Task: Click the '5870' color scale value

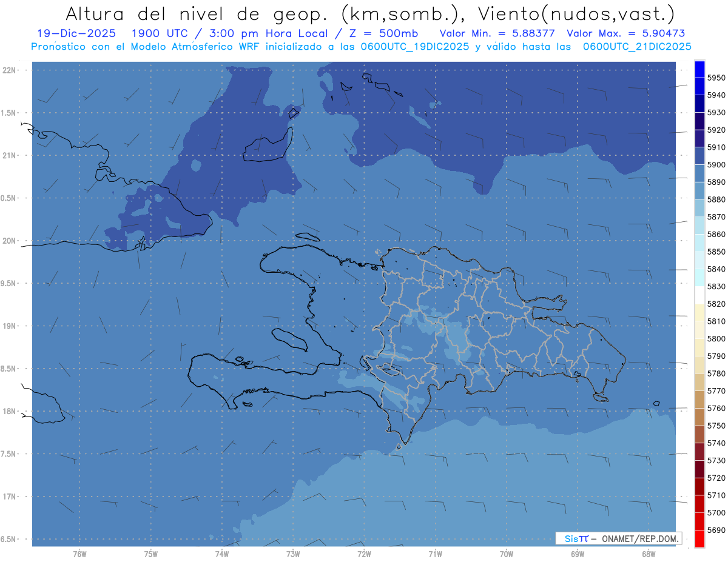Action: pyautogui.click(x=716, y=217)
